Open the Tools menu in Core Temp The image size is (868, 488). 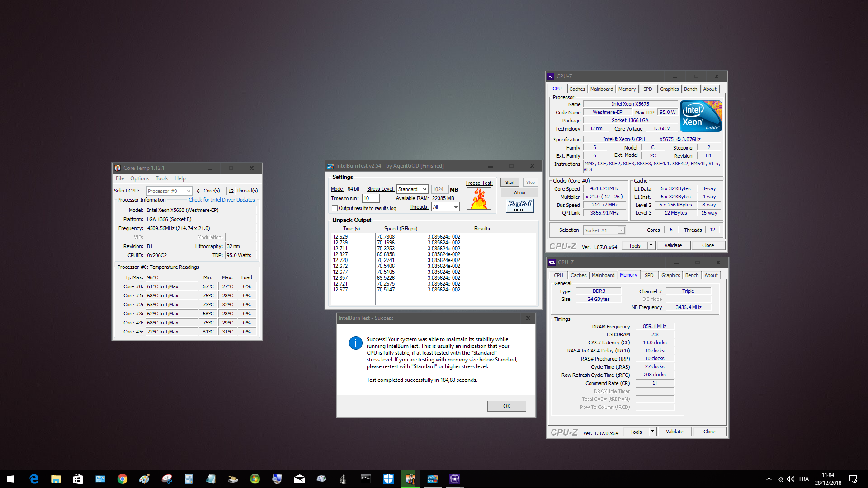pos(161,178)
